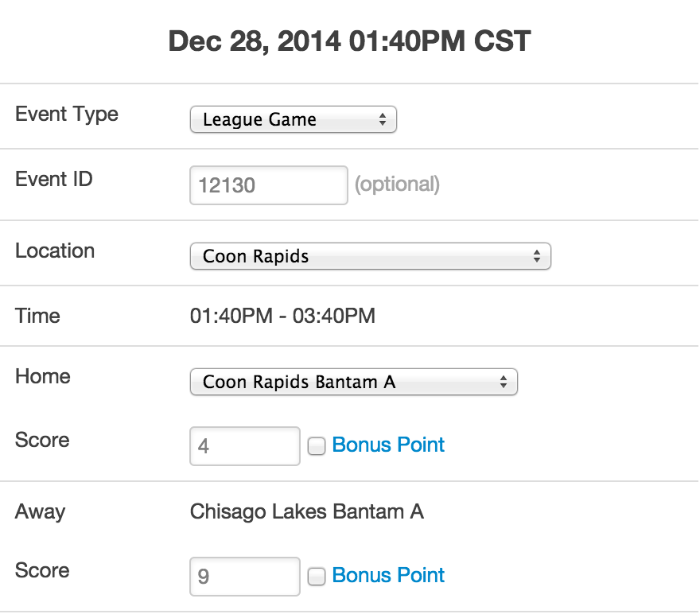Click the Home score field showing 4
This screenshot has width=700, height=614.
click(x=244, y=445)
